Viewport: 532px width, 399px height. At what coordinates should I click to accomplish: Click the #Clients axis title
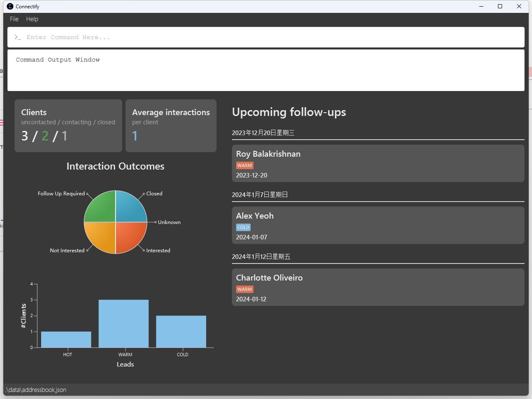tap(24, 316)
